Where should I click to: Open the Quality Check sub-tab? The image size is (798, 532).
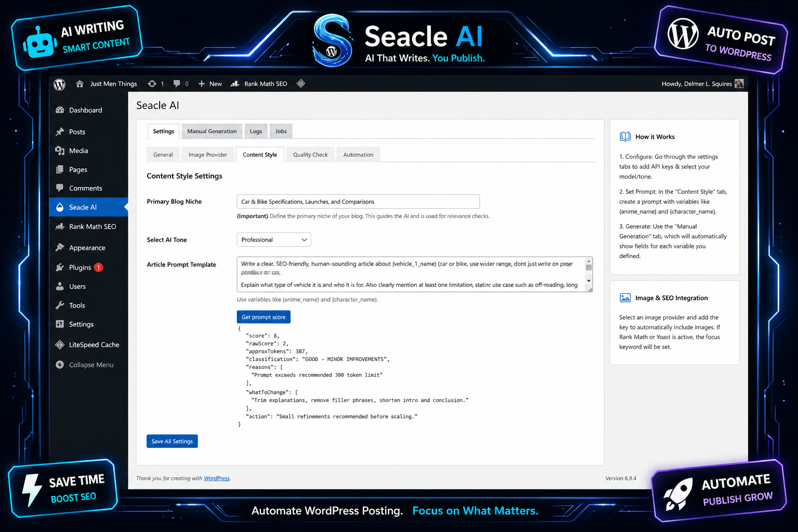pyautogui.click(x=310, y=154)
